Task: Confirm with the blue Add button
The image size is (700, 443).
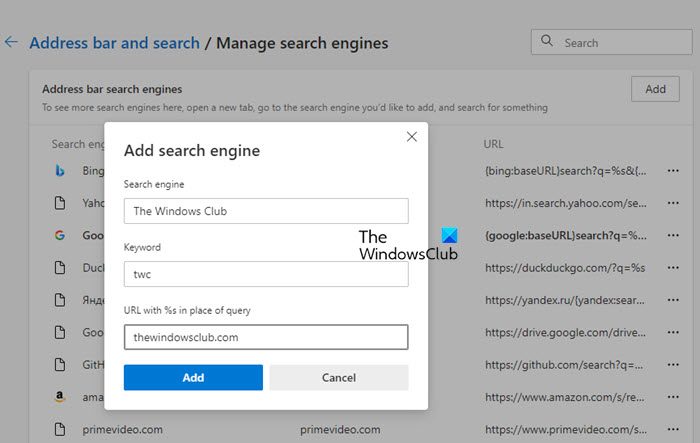Action: (x=193, y=377)
